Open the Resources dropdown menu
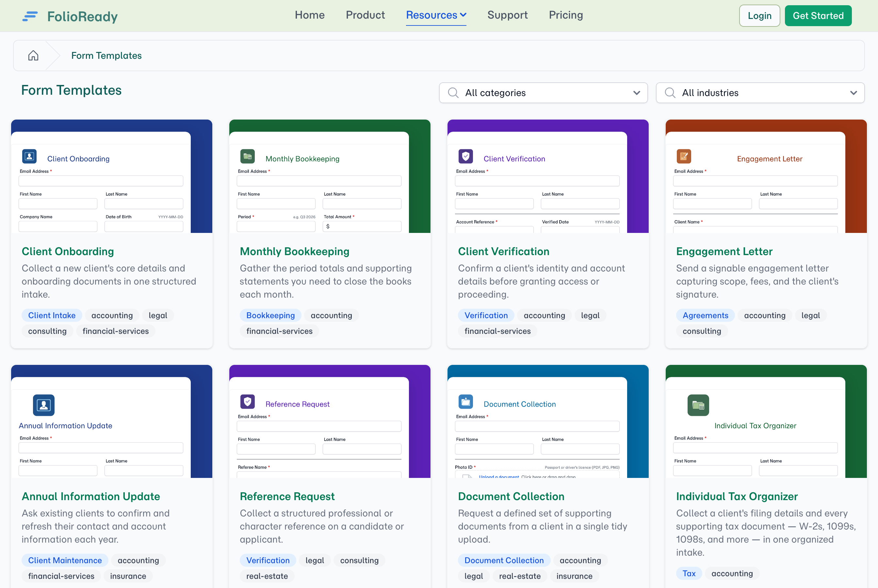 436,15
